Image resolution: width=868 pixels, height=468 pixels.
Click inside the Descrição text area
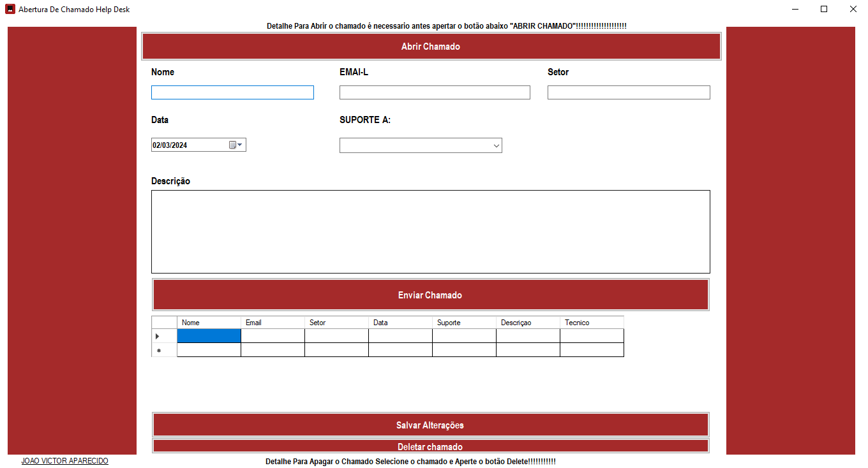click(x=431, y=231)
